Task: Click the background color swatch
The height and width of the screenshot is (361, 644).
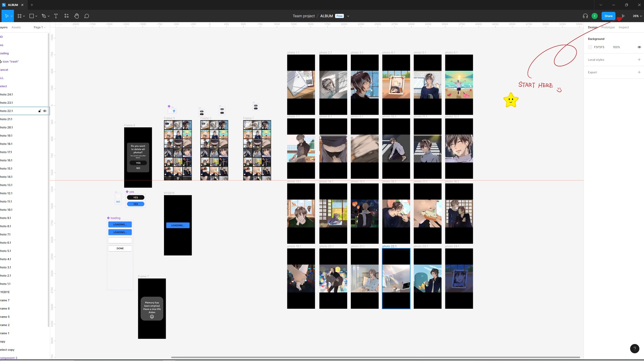Action: click(590, 47)
